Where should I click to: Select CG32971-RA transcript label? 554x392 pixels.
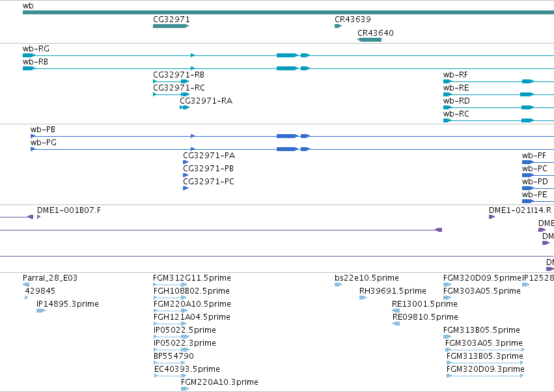click(206, 101)
